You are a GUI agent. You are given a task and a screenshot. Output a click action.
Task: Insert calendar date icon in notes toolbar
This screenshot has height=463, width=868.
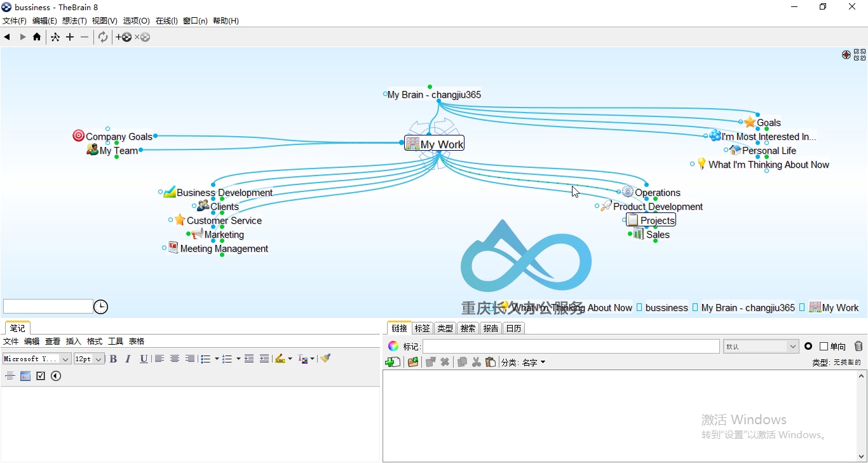click(x=25, y=376)
